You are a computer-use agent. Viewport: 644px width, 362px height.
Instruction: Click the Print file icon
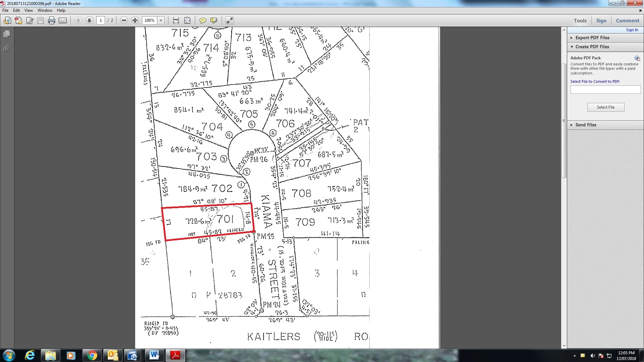(51, 21)
